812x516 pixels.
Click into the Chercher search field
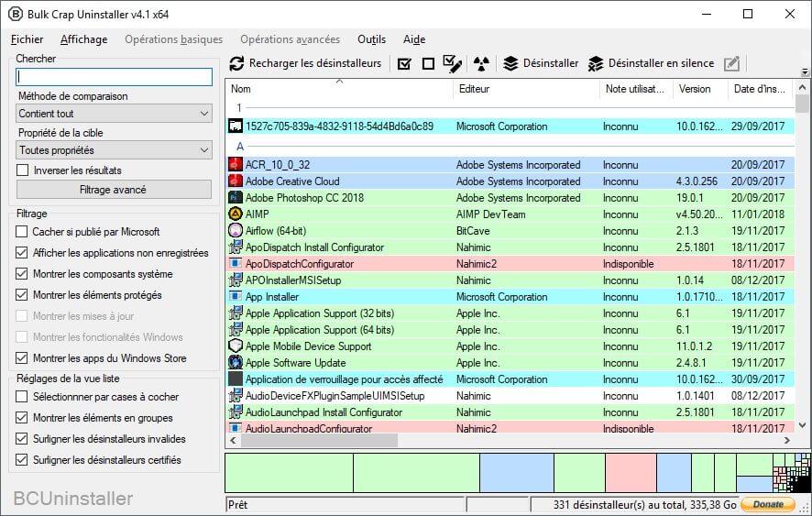pos(114,77)
